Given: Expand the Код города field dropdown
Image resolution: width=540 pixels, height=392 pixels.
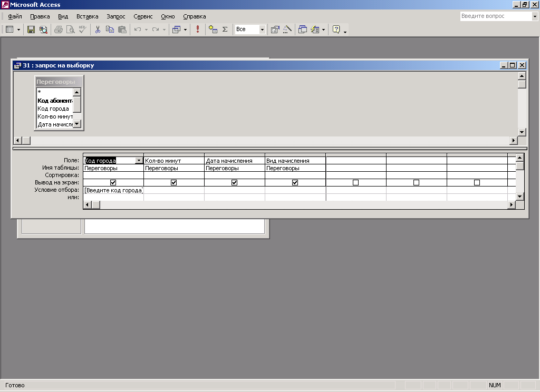Looking at the screenshot, I should (x=139, y=161).
